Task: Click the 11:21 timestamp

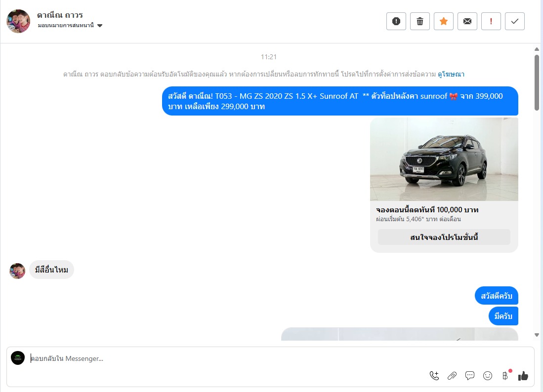Action: point(269,57)
